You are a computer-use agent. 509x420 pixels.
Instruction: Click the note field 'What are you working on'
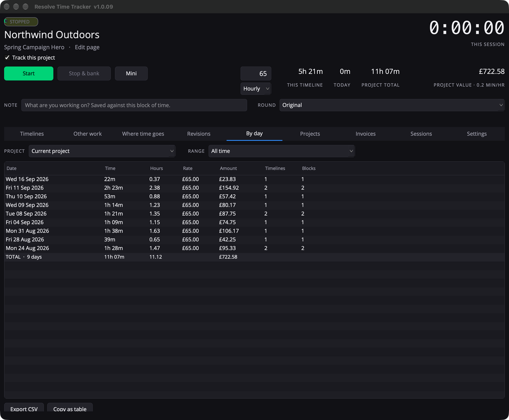pos(134,105)
